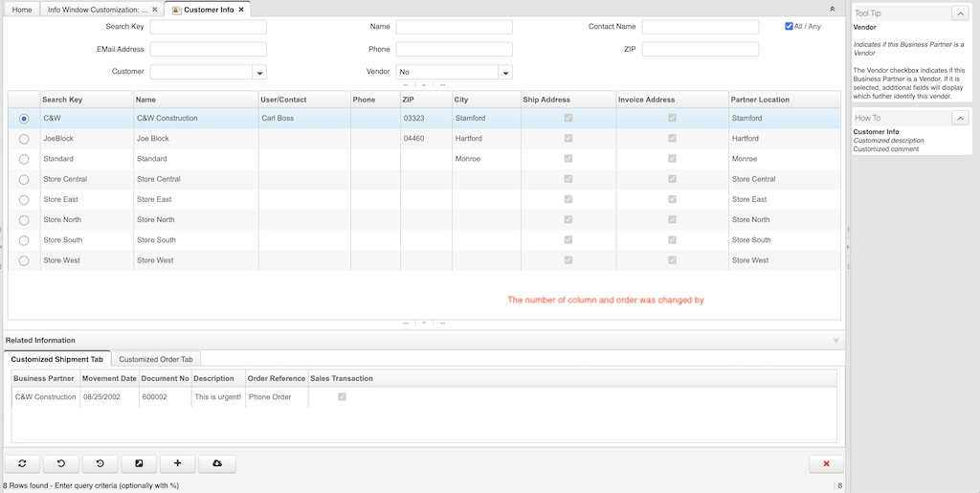Switch to the Customized Order Tab
The image size is (980, 493).
pyautogui.click(x=155, y=359)
